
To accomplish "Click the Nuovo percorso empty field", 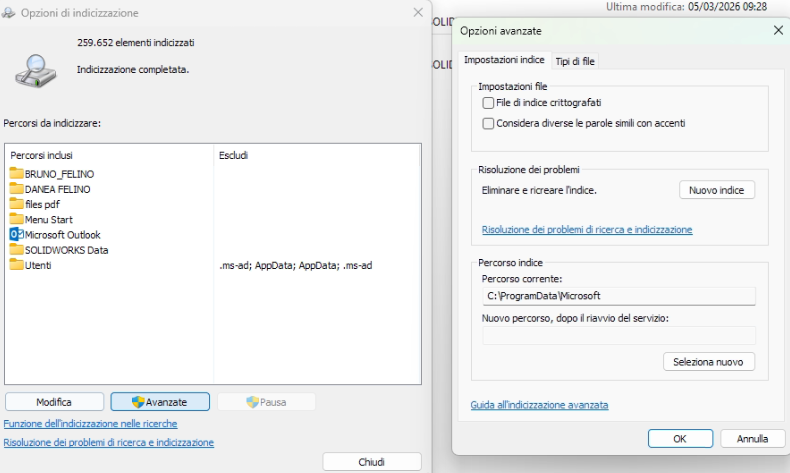I will point(619,335).
